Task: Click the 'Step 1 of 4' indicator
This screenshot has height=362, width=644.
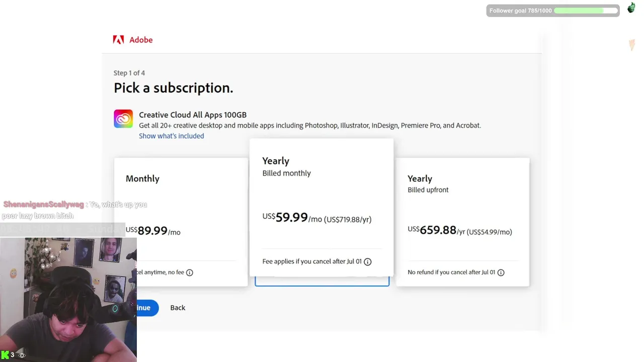Action: click(x=129, y=73)
